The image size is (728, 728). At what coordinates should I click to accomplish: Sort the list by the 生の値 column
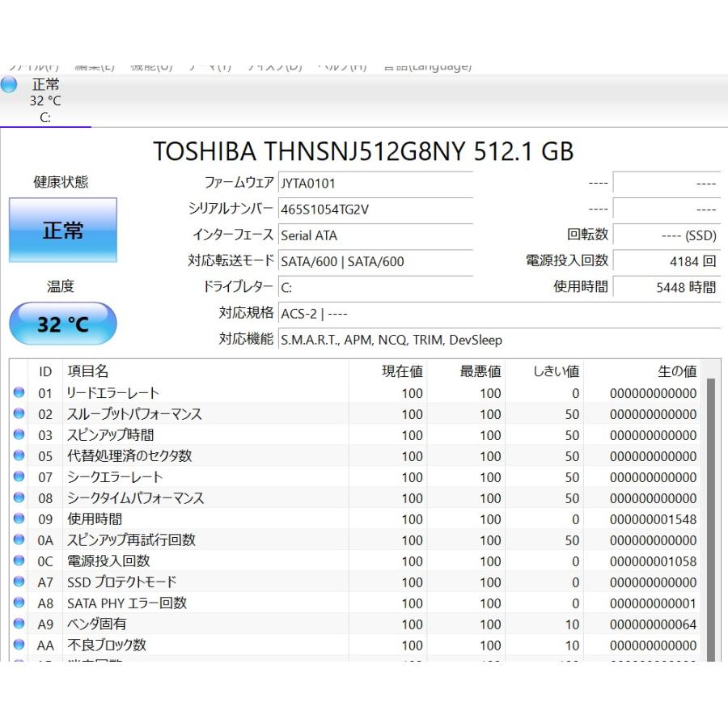[x=679, y=371]
